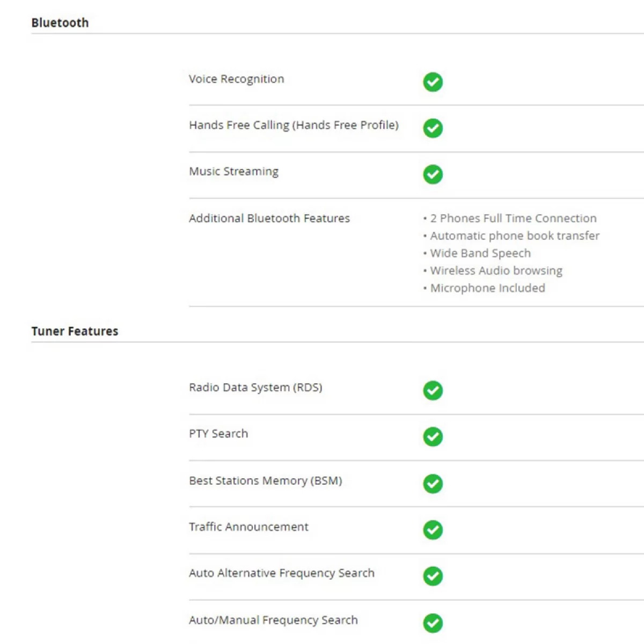
Task: Click the Auto Alternative Frequency Search checkmark
Action: 433,576
